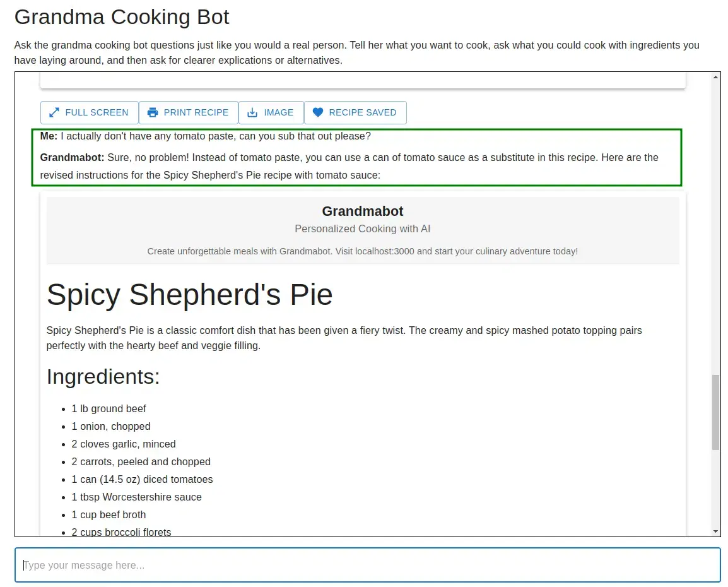Click the chat panel scrollbar thumb
The height and width of the screenshot is (587, 728).
tap(715, 412)
